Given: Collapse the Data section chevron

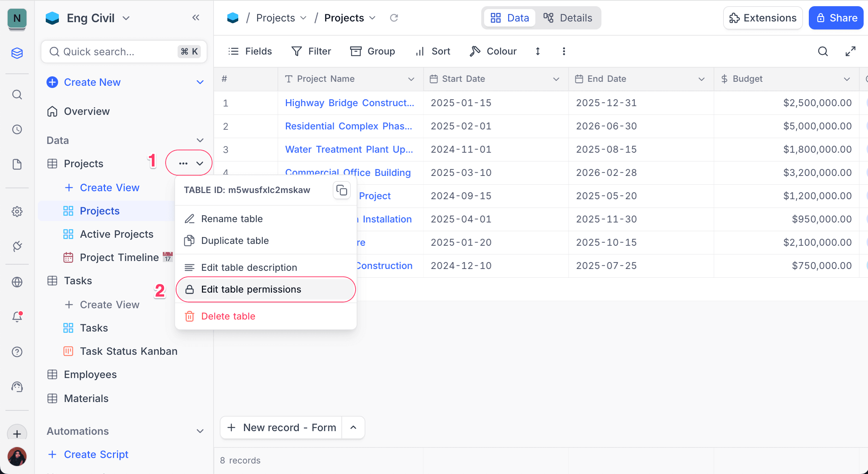Looking at the screenshot, I should 200,140.
